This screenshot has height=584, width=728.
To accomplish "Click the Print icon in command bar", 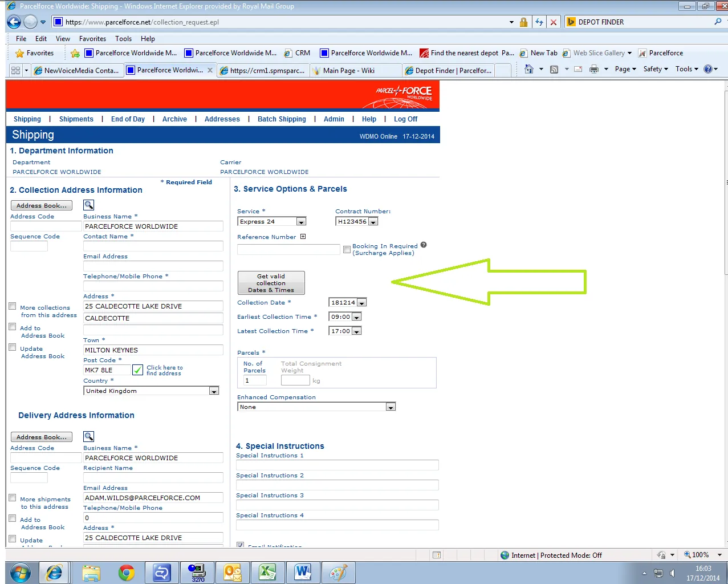I will pos(593,69).
